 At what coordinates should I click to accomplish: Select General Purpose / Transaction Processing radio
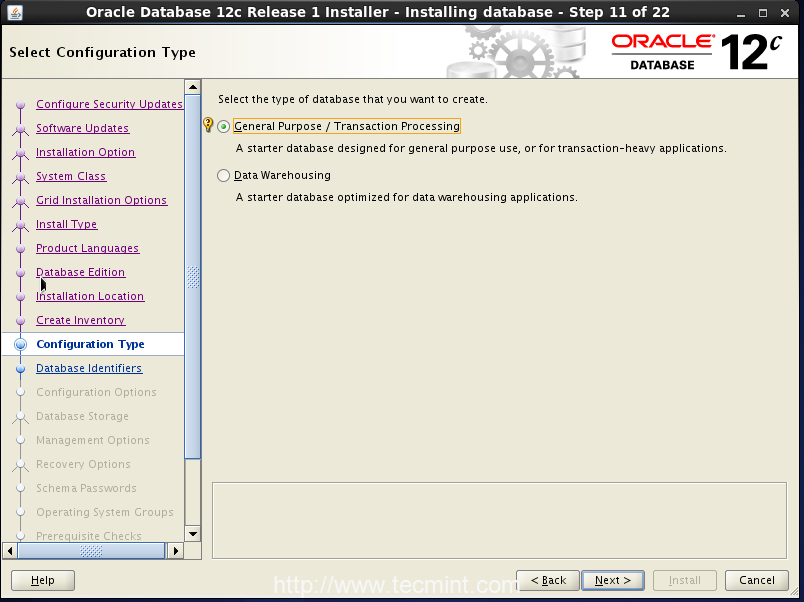pos(224,126)
